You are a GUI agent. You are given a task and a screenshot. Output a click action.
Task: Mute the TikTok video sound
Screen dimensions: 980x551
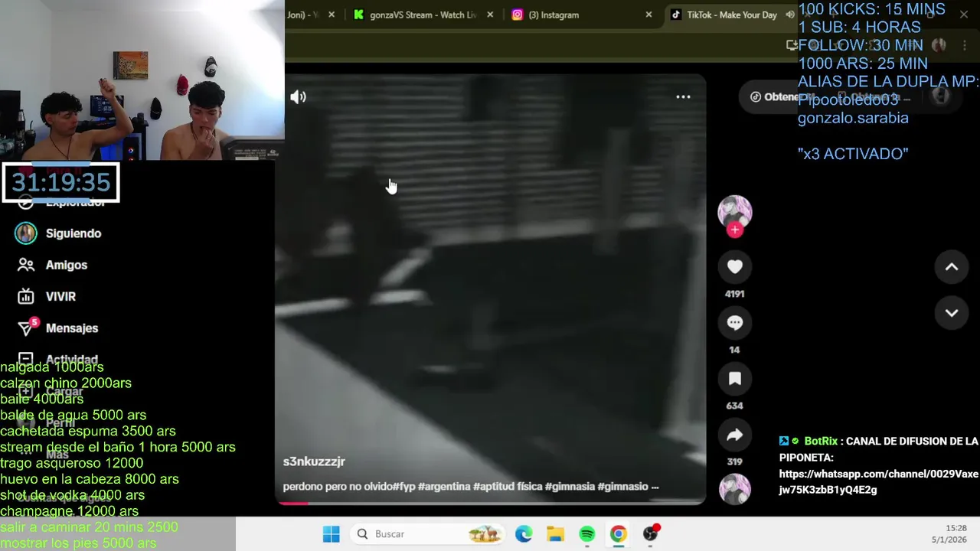[298, 96]
